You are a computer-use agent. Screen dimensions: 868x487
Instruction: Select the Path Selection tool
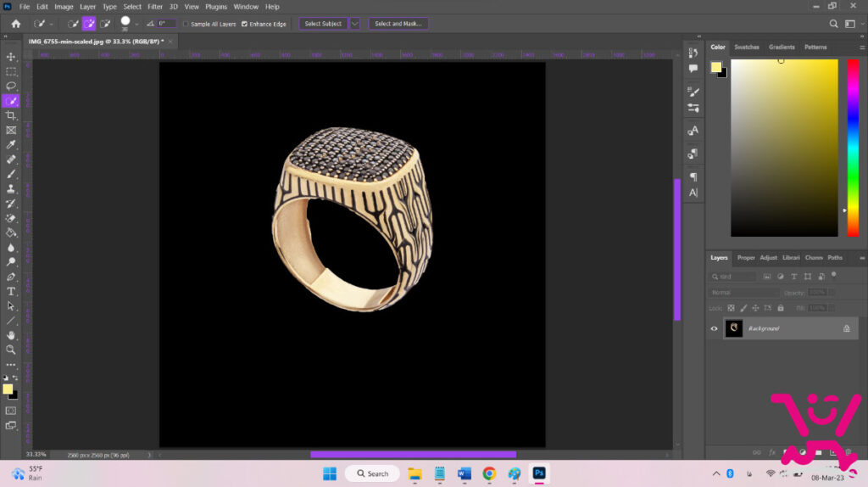(11, 305)
